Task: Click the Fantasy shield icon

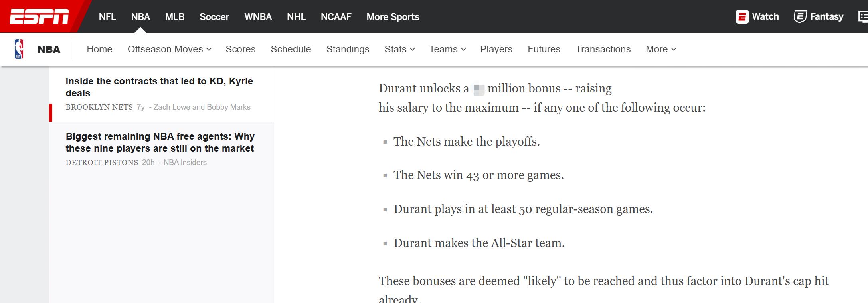Action: (800, 17)
